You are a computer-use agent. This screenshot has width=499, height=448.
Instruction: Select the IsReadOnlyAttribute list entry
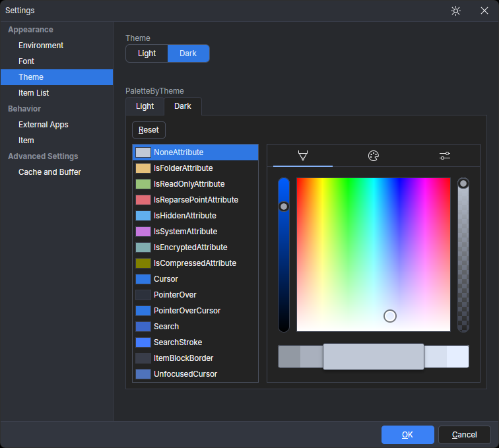[x=189, y=184]
